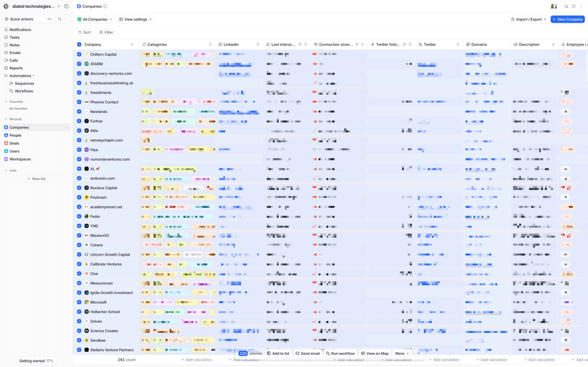Click the search magnifier icon in sidebar

(60, 19)
